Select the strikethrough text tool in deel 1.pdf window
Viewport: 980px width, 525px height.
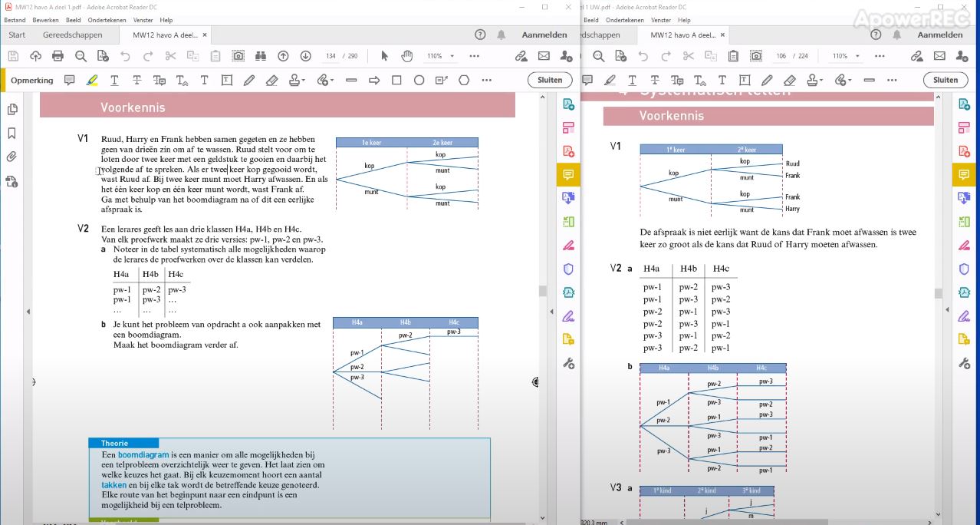tap(136, 80)
